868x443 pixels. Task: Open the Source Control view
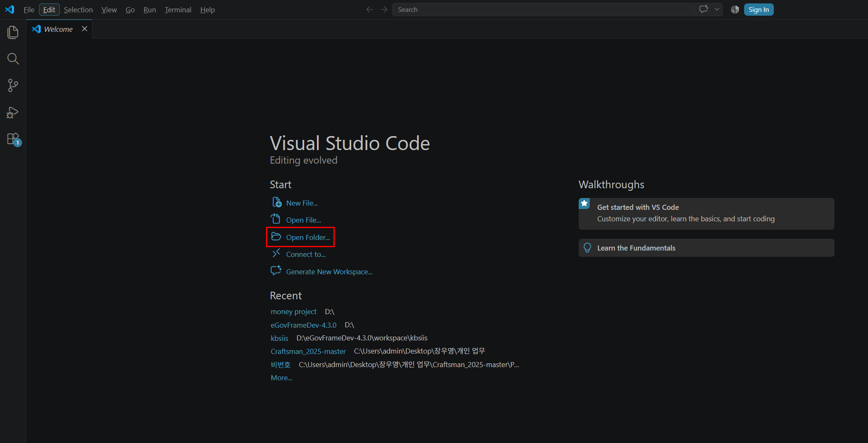(x=13, y=86)
